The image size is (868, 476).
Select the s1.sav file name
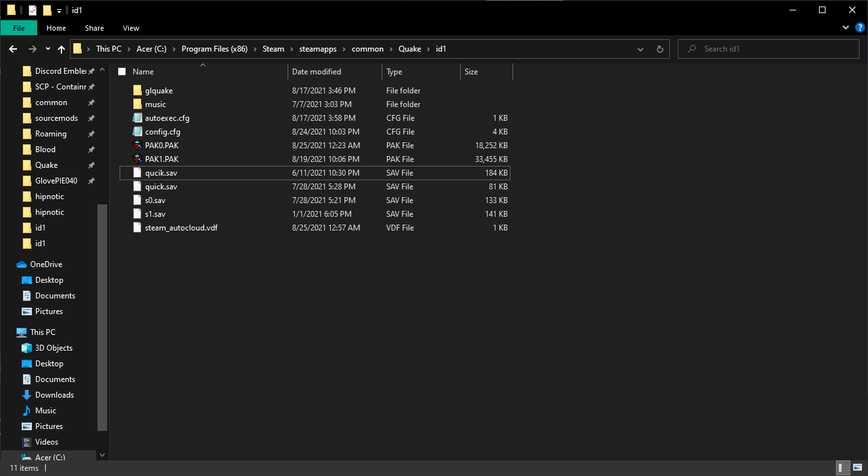pyautogui.click(x=156, y=214)
